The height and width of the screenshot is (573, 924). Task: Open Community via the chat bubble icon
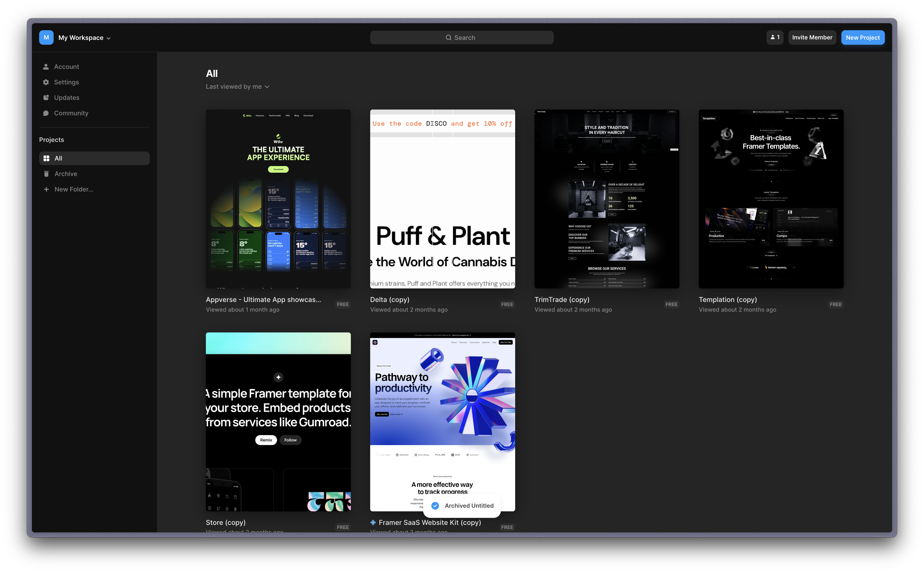point(46,113)
